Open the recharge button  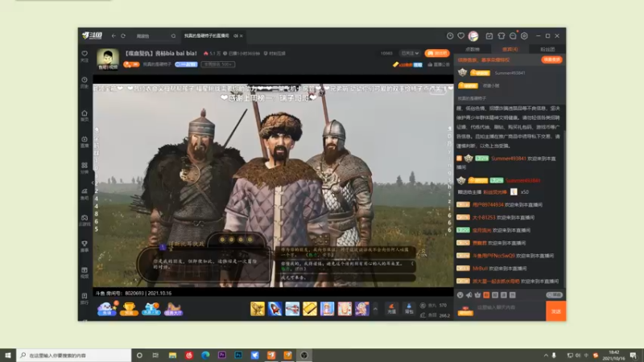point(391,309)
